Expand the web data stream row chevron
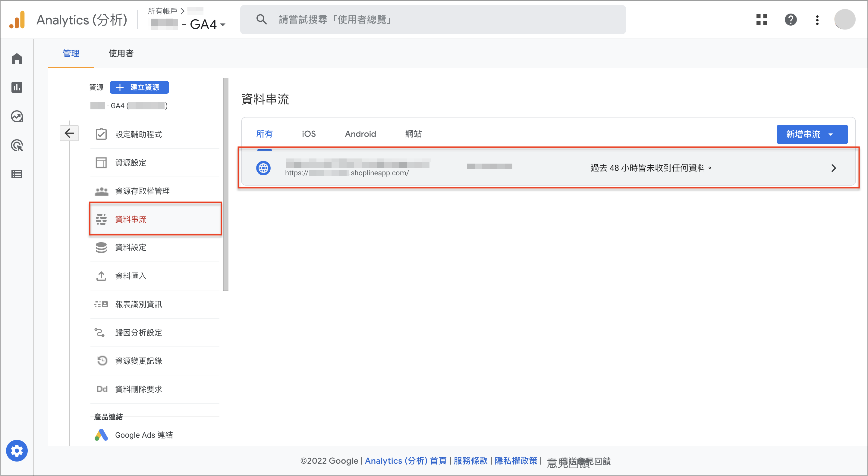 pos(833,168)
